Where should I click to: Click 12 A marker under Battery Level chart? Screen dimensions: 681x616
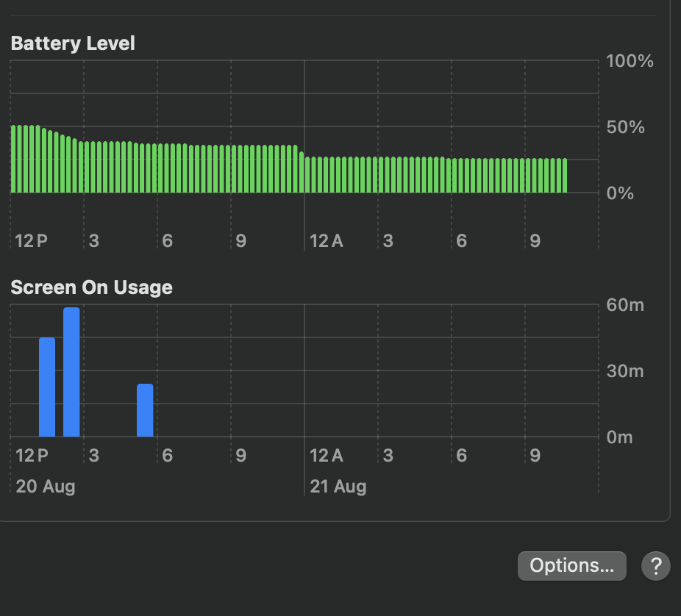click(327, 241)
